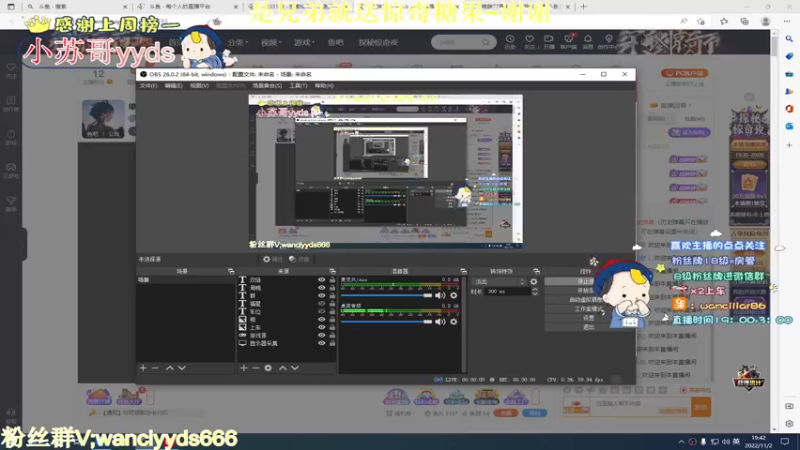
Task: Open 消息 bell icon on Douyu header
Action: tap(588, 41)
